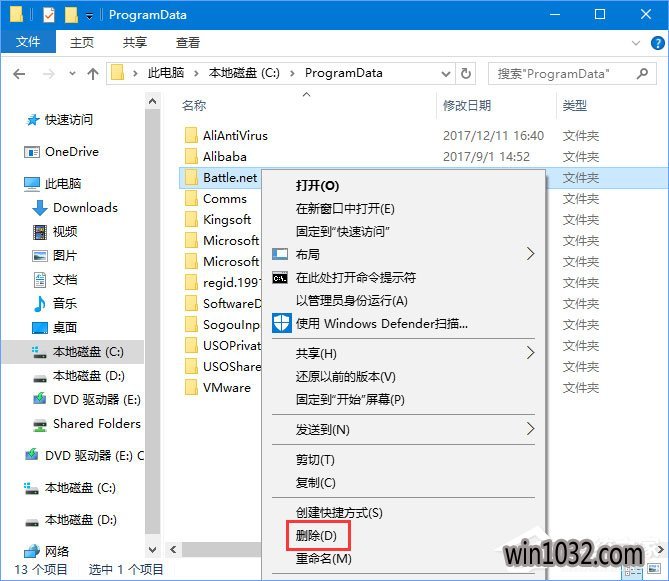This screenshot has width=669, height=581.
Task: Scan with Windows Defender shield entry
Action: 381,323
